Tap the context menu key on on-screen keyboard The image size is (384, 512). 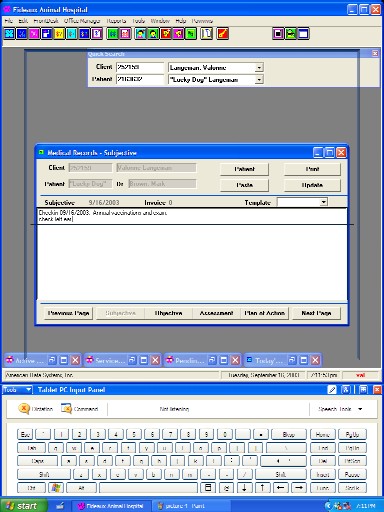(x=208, y=488)
